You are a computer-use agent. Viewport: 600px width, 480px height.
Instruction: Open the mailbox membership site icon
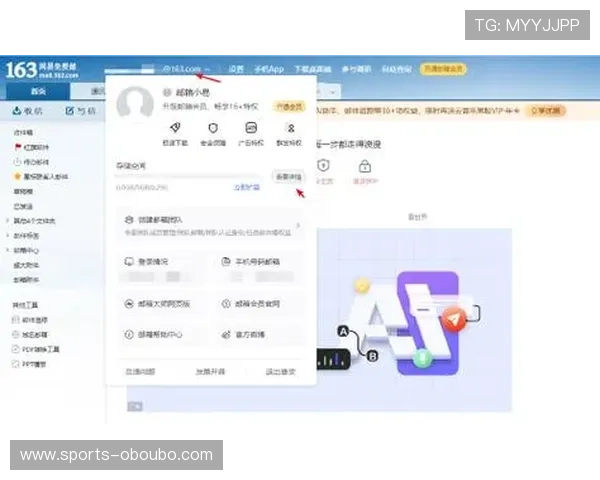click(x=226, y=304)
